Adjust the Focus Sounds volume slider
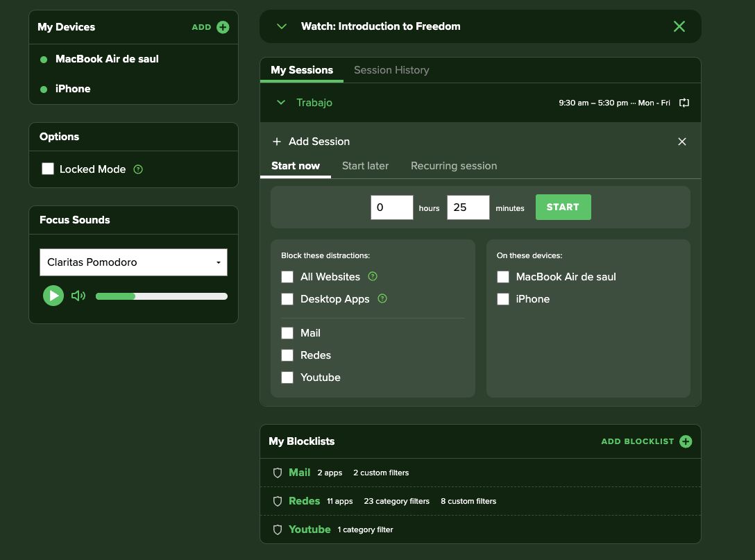Image resolution: width=755 pixels, height=560 pixels. [x=161, y=296]
